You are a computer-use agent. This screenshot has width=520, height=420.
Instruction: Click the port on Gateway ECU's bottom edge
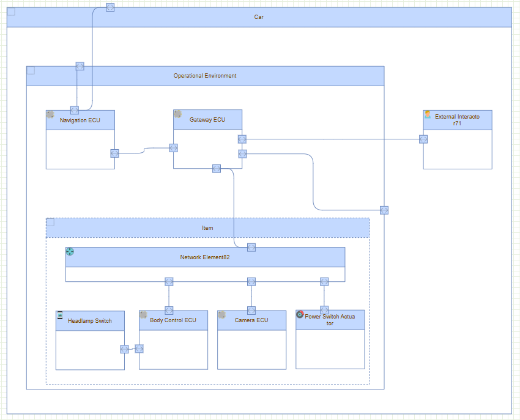click(217, 169)
